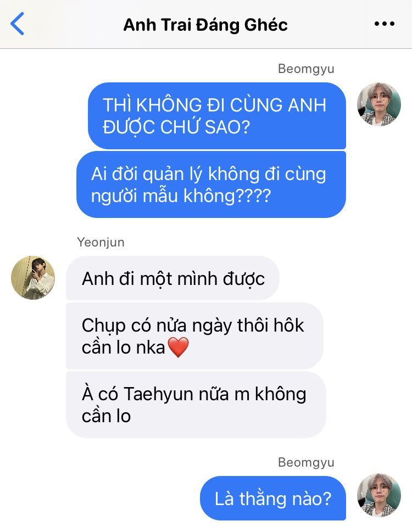Open the three-dot more options menu
This screenshot has width=412, height=532.
pos(384,24)
